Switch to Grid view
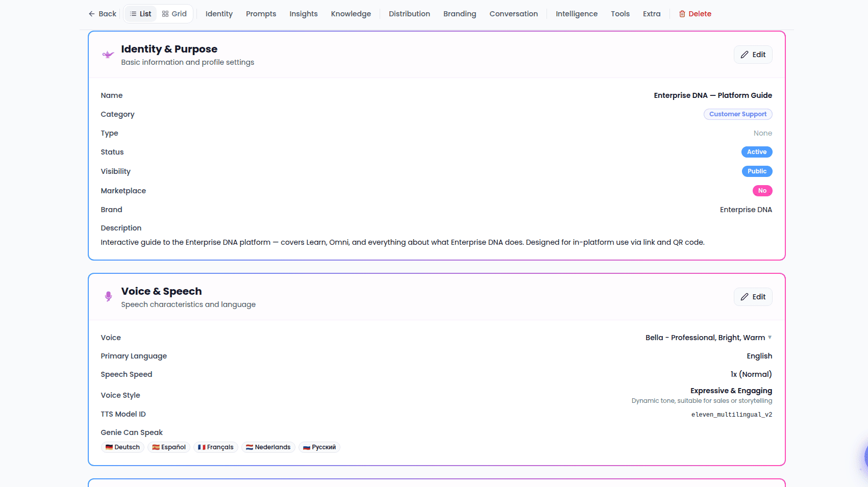The image size is (868, 487). tap(175, 14)
